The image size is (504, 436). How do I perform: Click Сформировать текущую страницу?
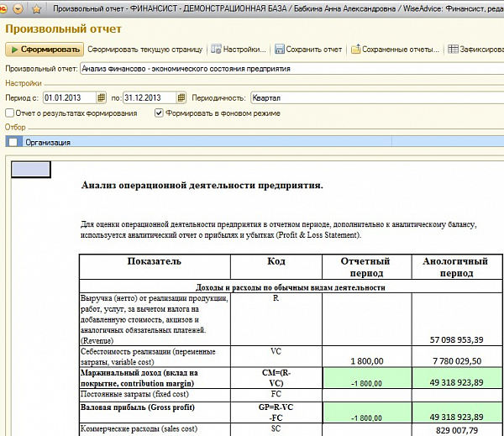point(146,50)
